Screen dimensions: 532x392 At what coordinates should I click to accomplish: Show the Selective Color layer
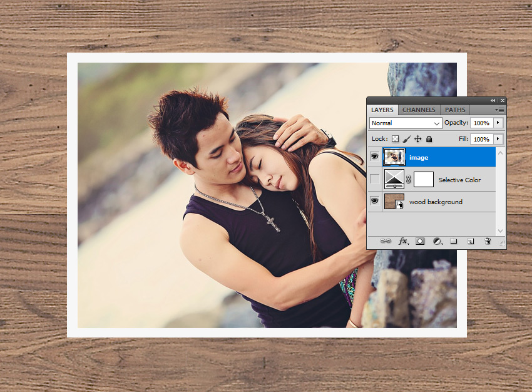374,180
